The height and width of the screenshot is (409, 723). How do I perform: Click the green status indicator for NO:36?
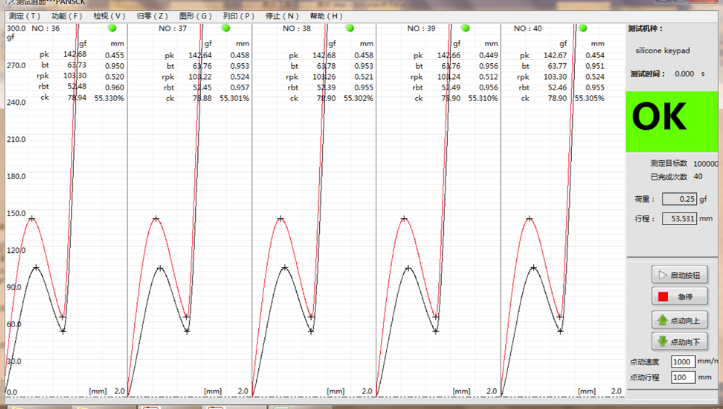click(113, 29)
